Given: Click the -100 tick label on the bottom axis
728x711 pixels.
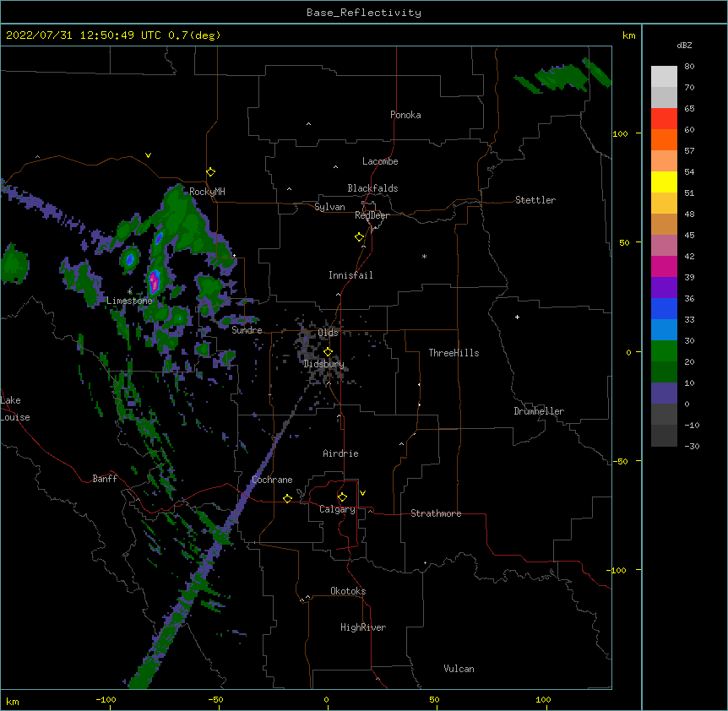Looking at the screenshot, I should point(106,700).
